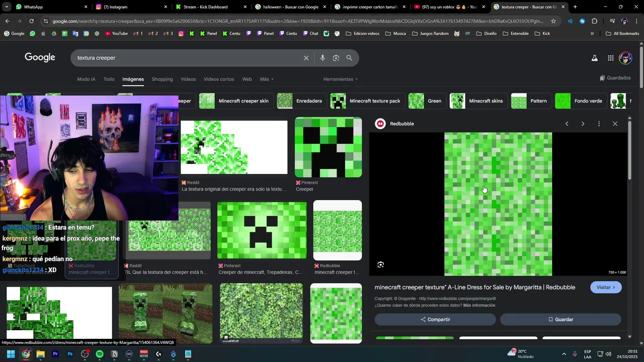Select the Minecraft creeper skin filter chip
Image resolution: width=644 pixels, height=362 pixels.
[x=235, y=101]
